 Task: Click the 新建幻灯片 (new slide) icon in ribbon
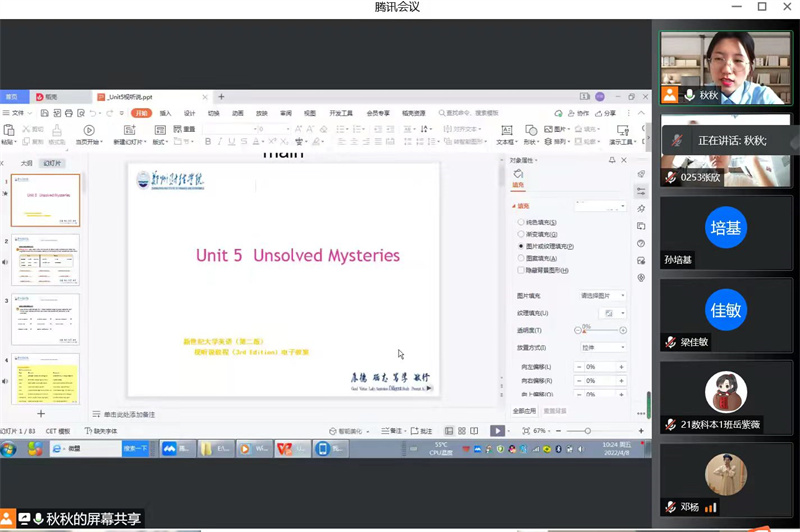[x=130, y=130]
